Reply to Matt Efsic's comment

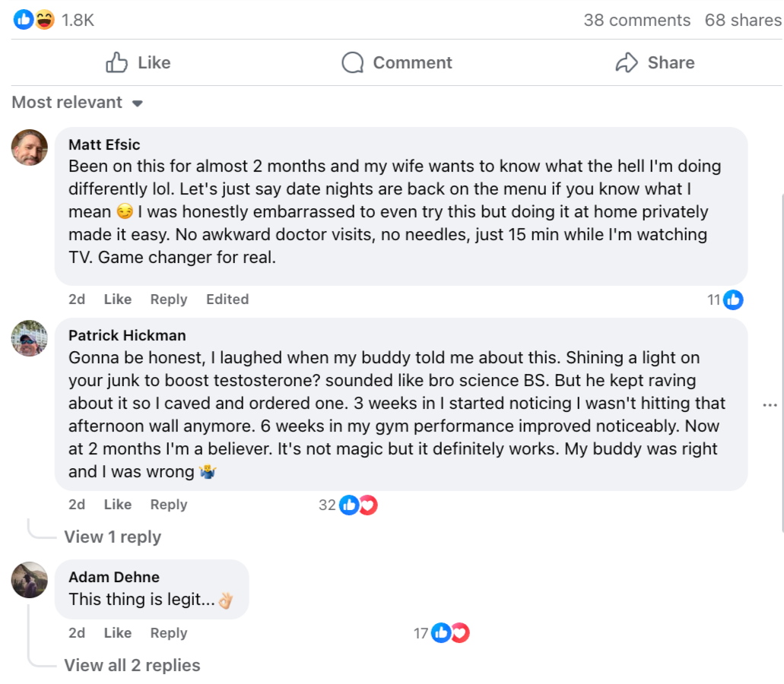click(169, 299)
